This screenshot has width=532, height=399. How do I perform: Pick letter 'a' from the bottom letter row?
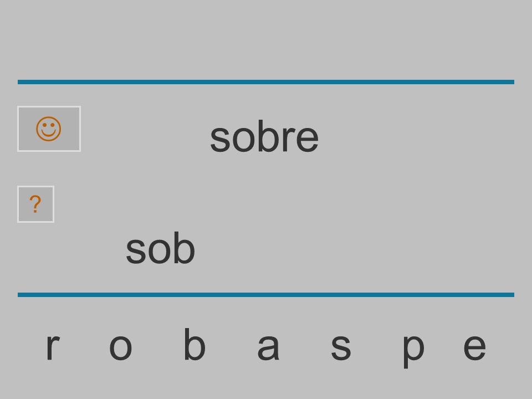click(268, 347)
